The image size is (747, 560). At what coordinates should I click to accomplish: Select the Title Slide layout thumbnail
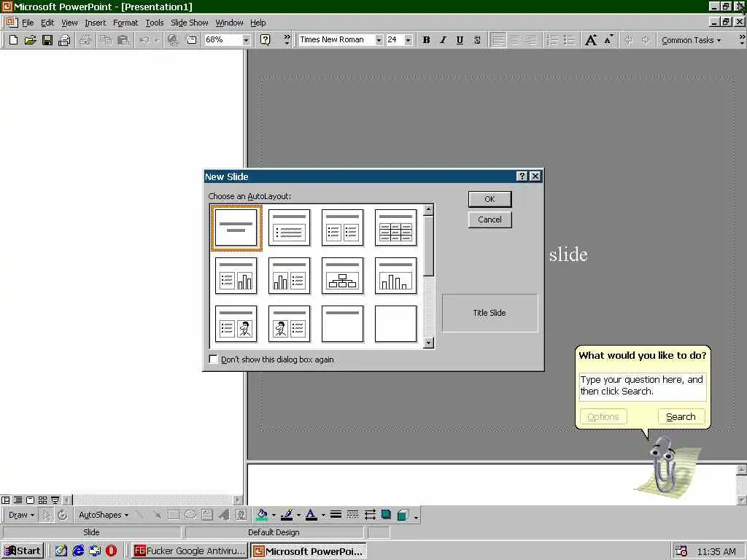point(236,227)
